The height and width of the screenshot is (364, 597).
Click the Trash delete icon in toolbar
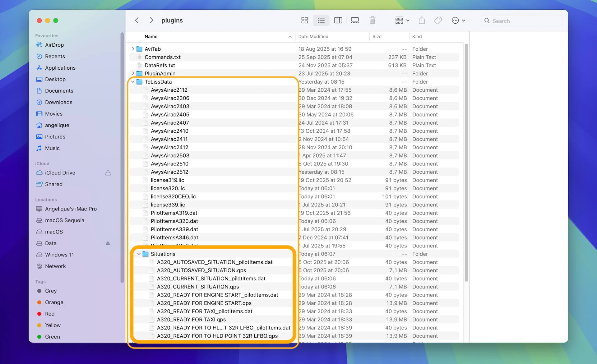coord(372,21)
